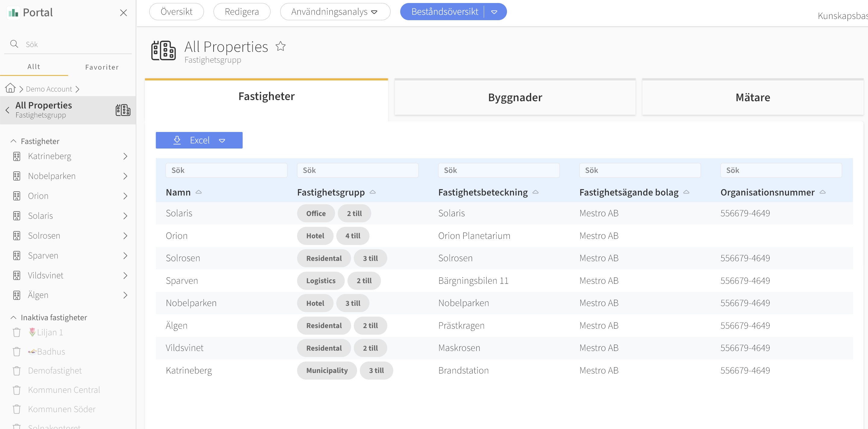The width and height of the screenshot is (868, 429).
Task: Click Älgen building icon in sidebar
Action: 17,295
